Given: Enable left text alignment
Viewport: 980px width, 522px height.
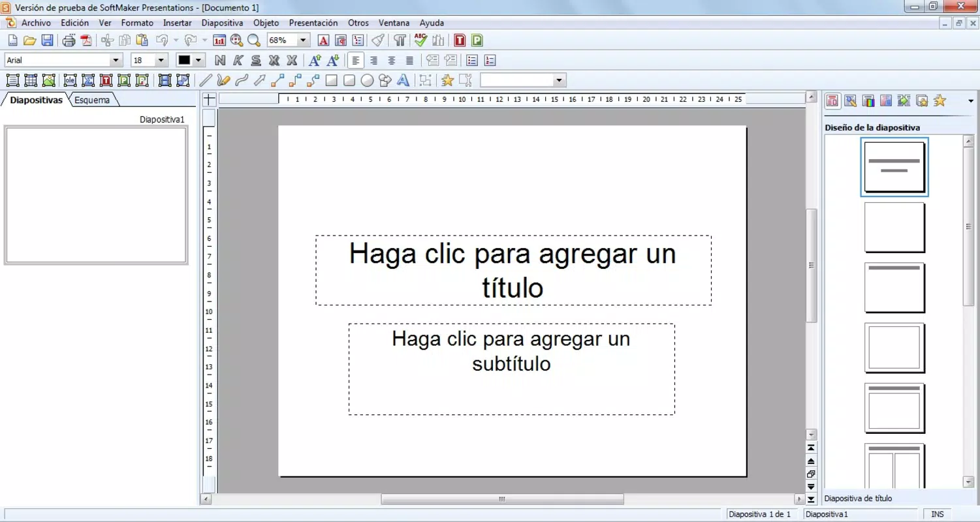Looking at the screenshot, I should [x=356, y=61].
